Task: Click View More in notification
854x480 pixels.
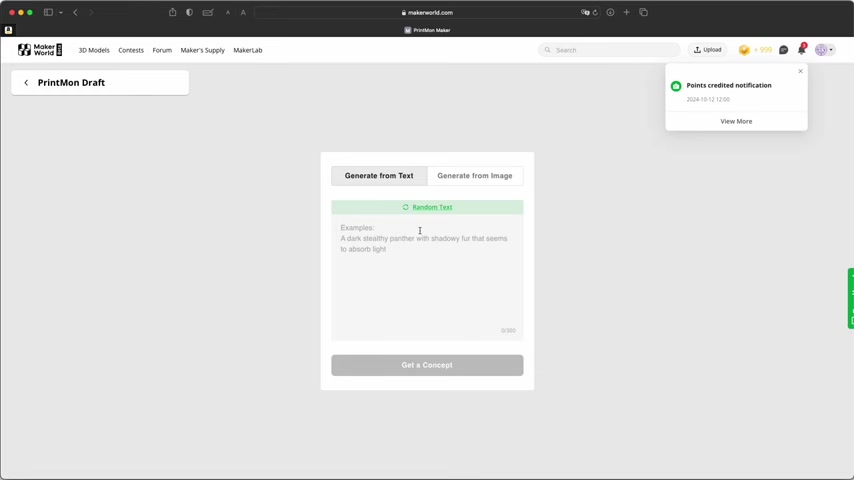Action: [x=736, y=121]
